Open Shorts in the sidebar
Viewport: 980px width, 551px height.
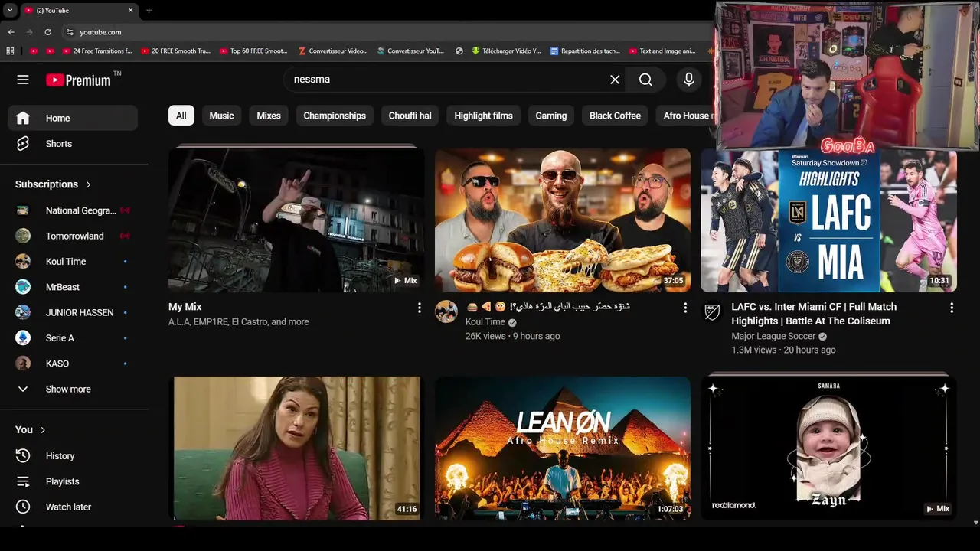tap(73, 144)
